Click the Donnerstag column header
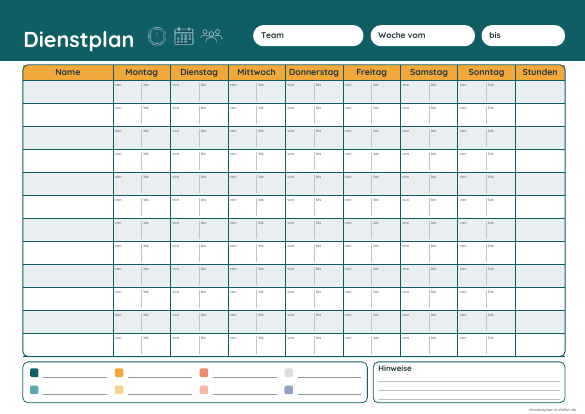585x414 pixels. pyautogui.click(x=314, y=72)
